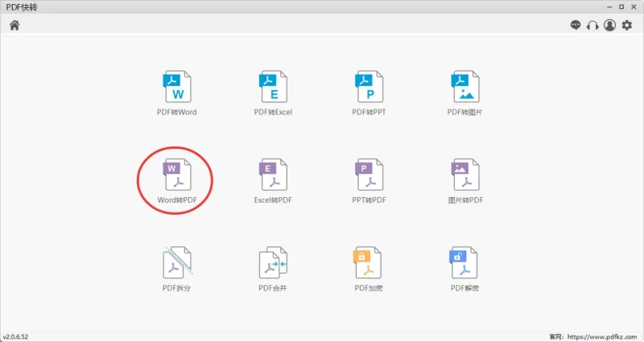
Task: Select the PDF加密 encryption icon
Action: (x=368, y=262)
